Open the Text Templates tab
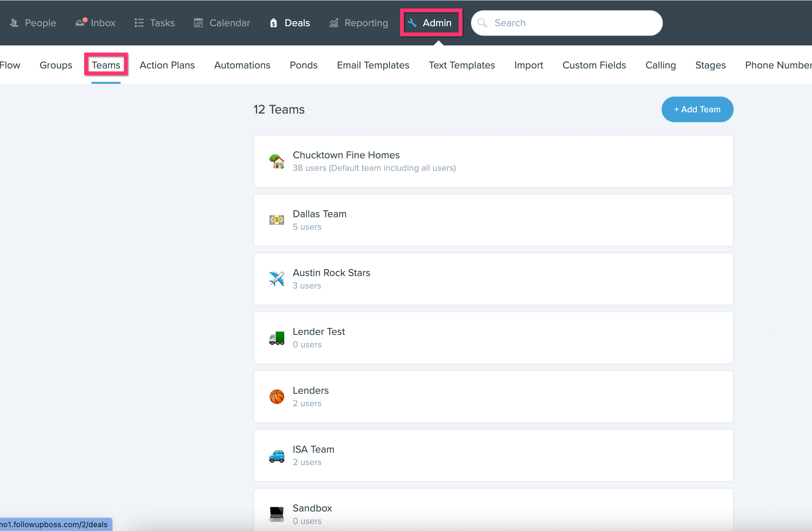Screen dimensions: 812x531 [x=462, y=65]
